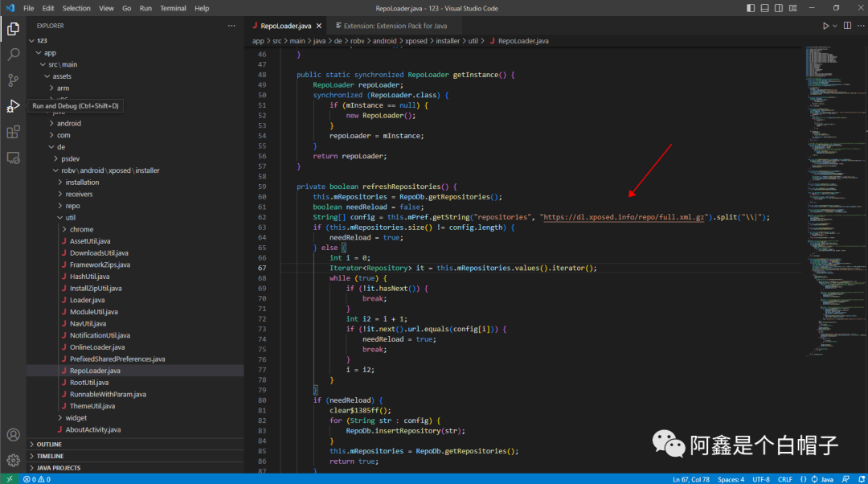Image resolution: width=868 pixels, height=484 pixels.
Task: Click the feedback icon in status bar
Action: 845,479
